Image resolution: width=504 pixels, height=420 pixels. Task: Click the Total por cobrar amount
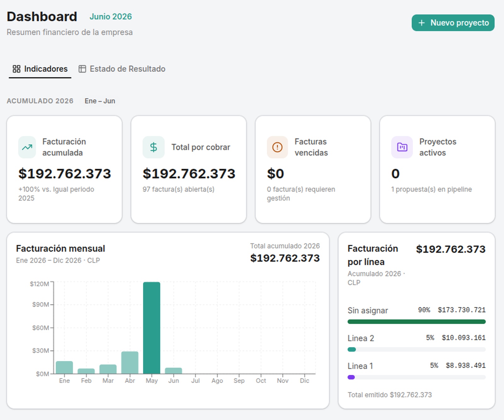pyautogui.click(x=189, y=174)
